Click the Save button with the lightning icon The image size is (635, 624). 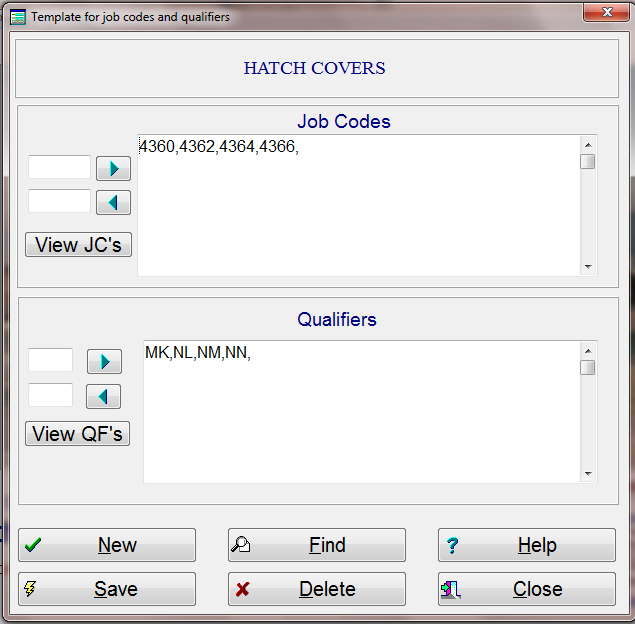pos(107,589)
